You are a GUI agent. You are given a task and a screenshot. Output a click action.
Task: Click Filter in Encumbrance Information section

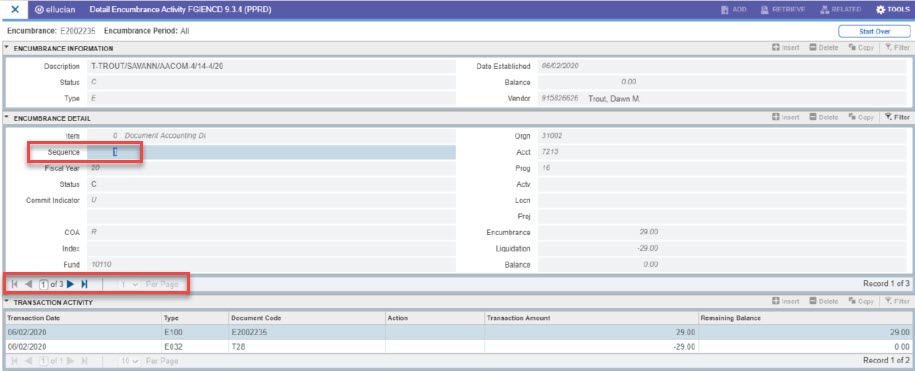click(x=897, y=48)
